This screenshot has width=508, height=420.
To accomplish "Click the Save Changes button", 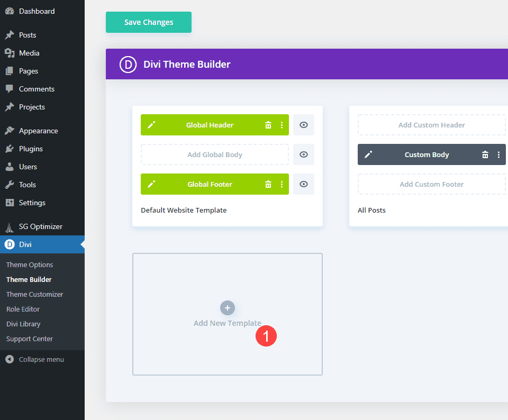I will pos(149,22).
